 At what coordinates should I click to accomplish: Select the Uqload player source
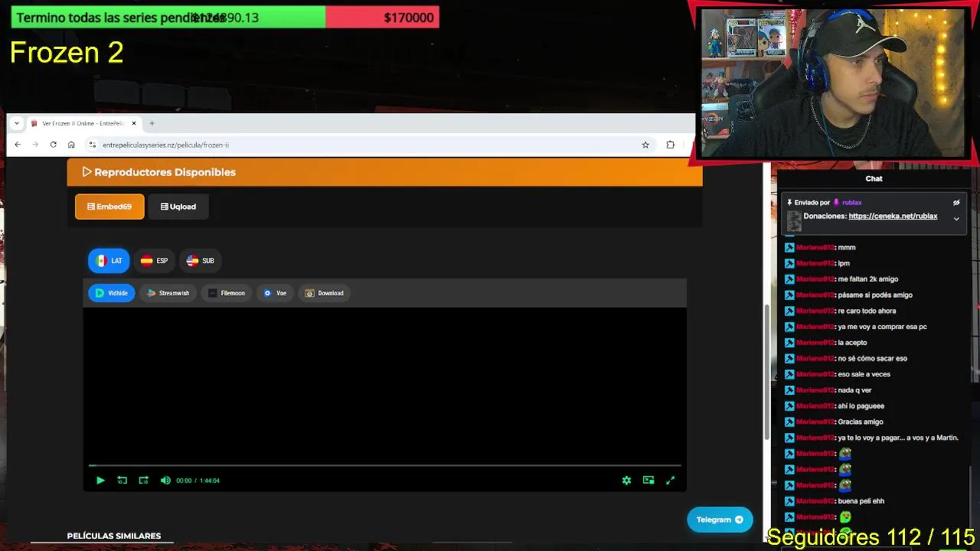click(x=178, y=207)
